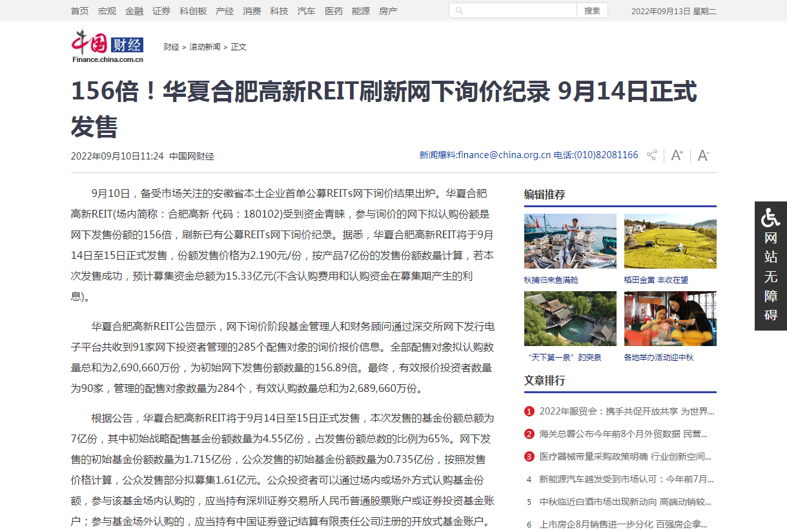Click the magnifier icon in search box
Viewport: 787px width, 532px height.
459,11
